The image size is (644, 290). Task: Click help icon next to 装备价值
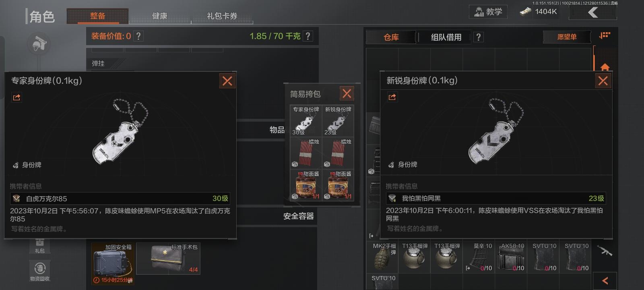click(138, 36)
